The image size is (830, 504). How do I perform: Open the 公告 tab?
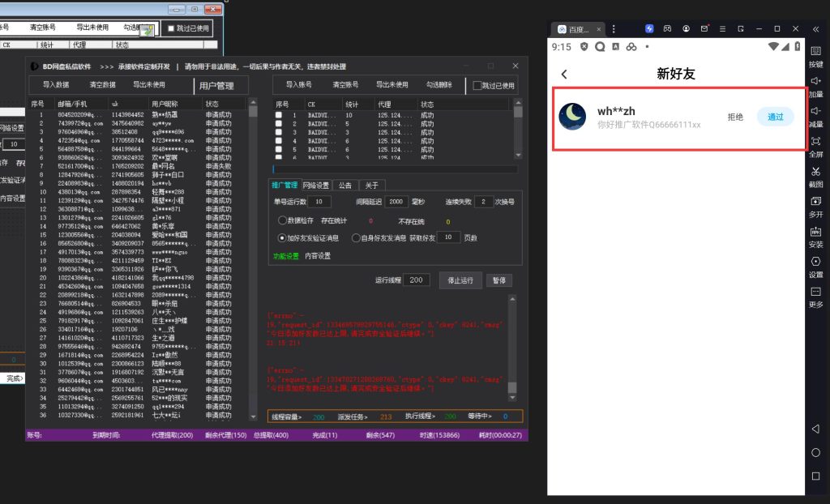click(344, 185)
